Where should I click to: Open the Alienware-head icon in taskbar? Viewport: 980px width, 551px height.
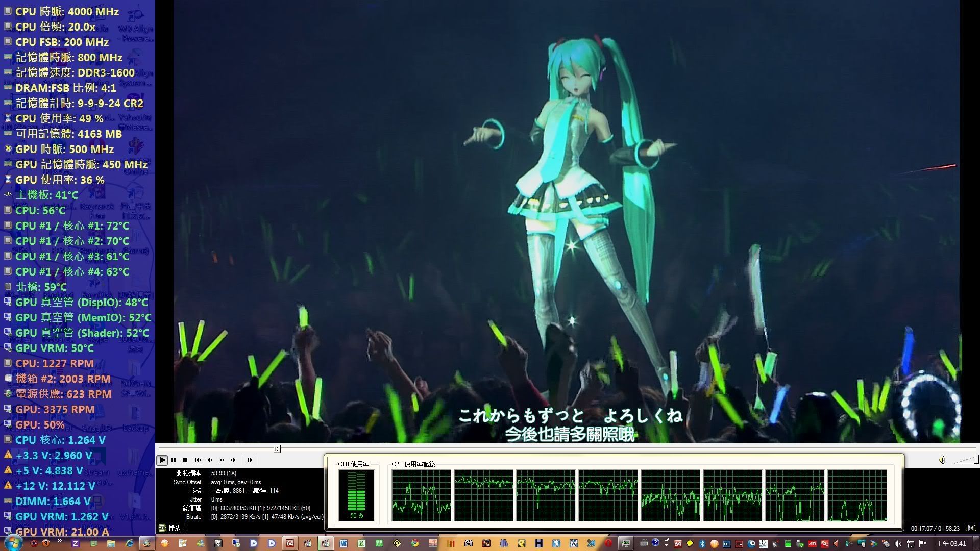[218, 543]
